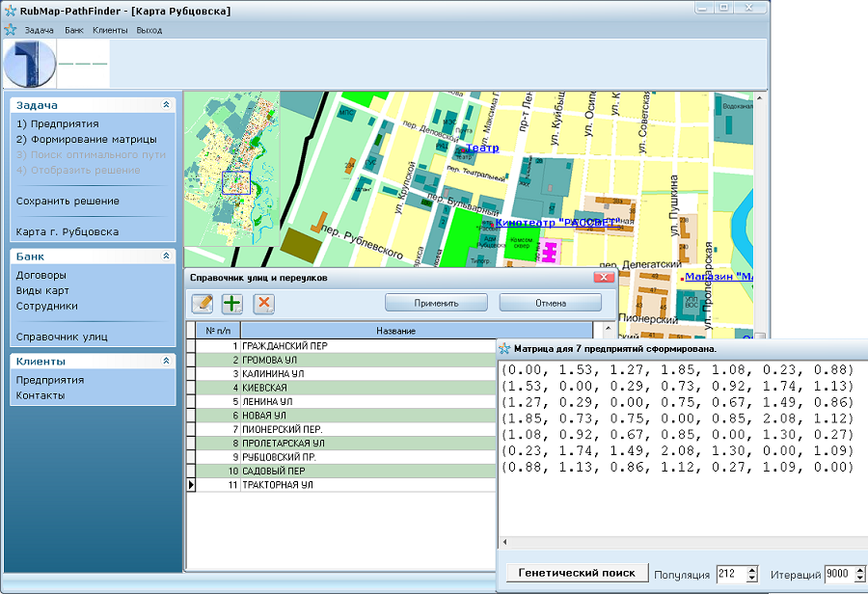Image resolution: width=868 pixels, height=594 pixels.
Task: Close the street directory dialog
Action: [x=604, y=278]
